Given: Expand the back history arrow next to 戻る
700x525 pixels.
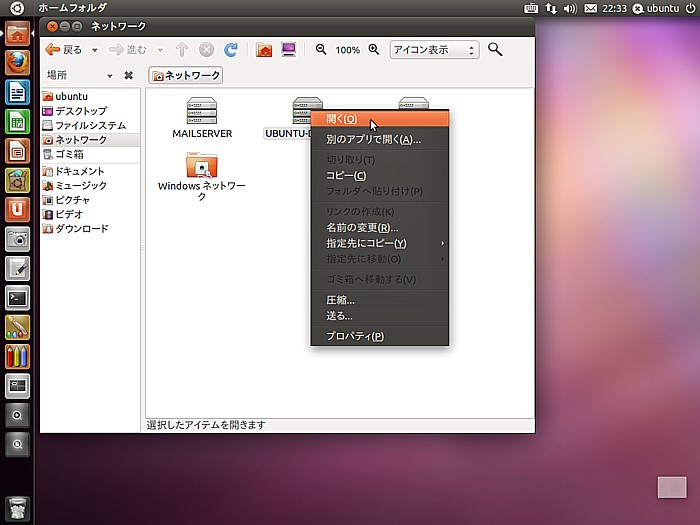Looking at the screenshot, I should 95,50.
